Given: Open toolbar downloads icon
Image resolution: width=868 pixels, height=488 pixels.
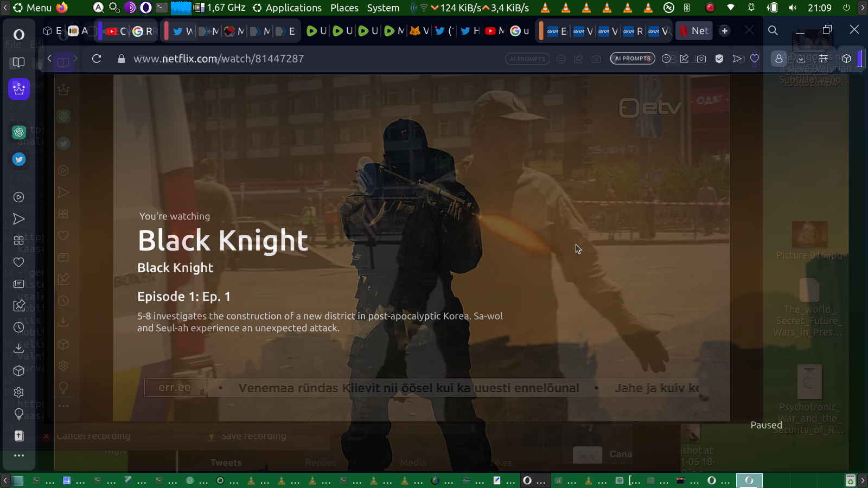Looking at the screenshot, I should tap(801, 59).
